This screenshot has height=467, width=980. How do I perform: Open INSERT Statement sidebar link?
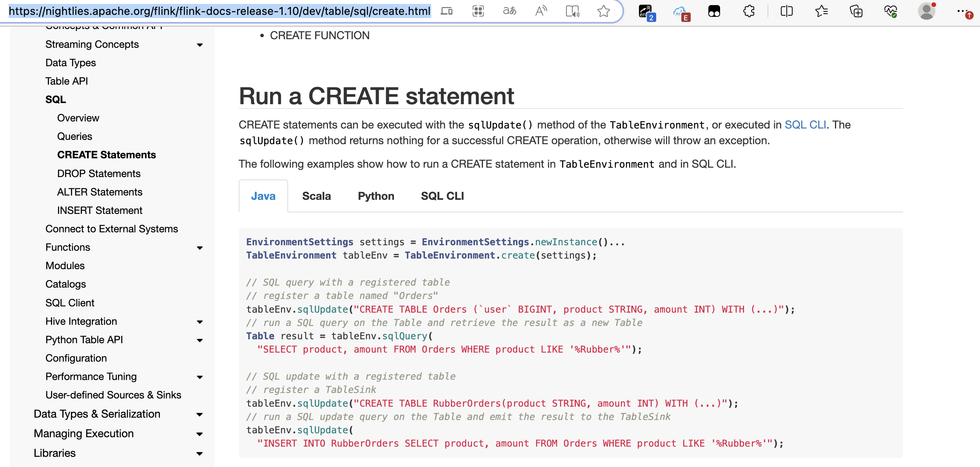click(x=100, y=210)
